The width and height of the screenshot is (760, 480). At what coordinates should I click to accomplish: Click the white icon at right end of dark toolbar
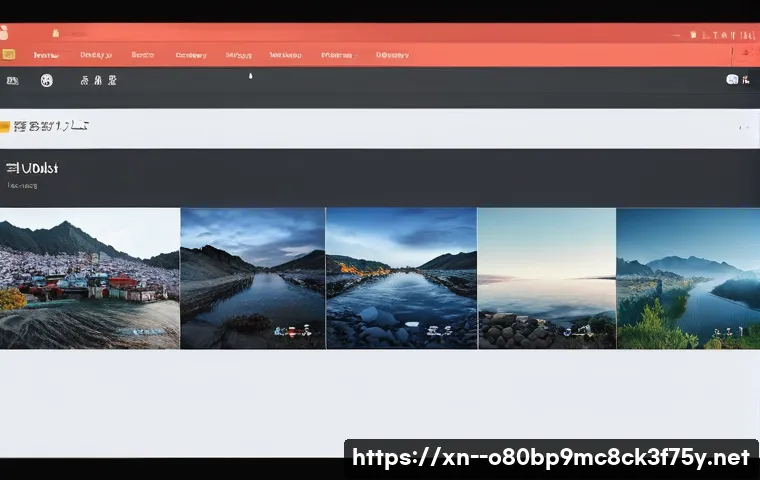[x=732, y=80]
